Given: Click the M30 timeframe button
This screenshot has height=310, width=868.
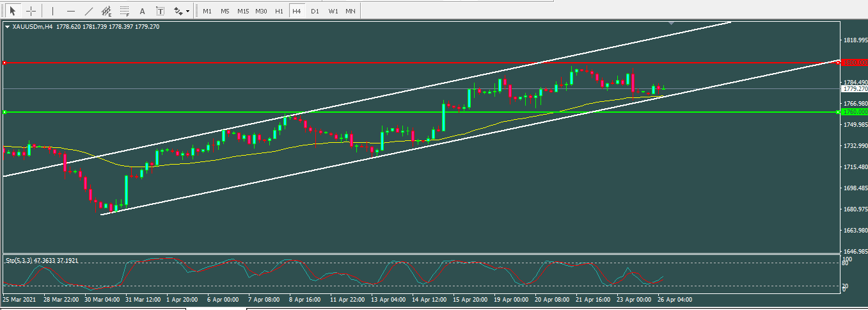Looking at the screenshot, I should (261, 11).
